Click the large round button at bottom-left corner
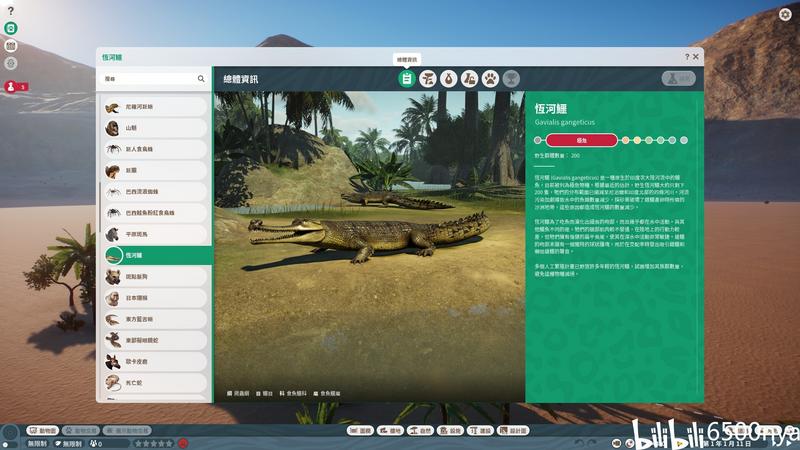The image size is (800, 450). coord(10,434)
